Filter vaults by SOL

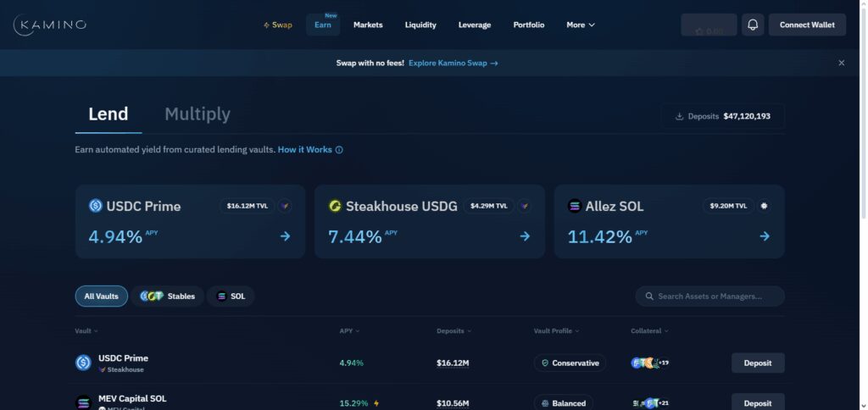point(231,296)
